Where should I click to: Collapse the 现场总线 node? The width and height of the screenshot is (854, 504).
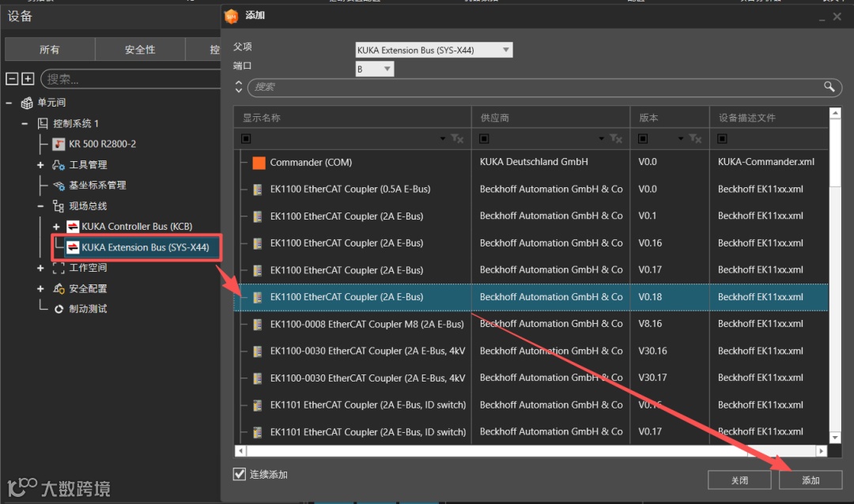click(x=40, y=206)
